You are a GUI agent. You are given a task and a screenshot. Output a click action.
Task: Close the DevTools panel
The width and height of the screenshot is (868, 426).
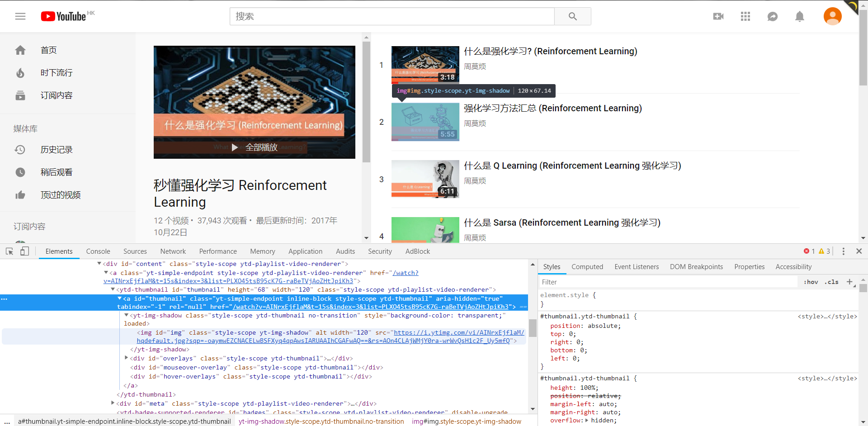pyautogui.click(x=859, y=251)
